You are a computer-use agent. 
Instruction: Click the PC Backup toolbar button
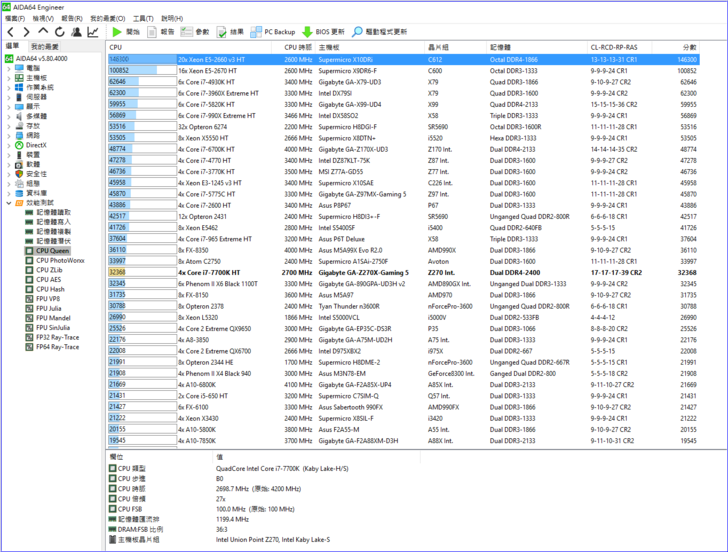(272, 32)
